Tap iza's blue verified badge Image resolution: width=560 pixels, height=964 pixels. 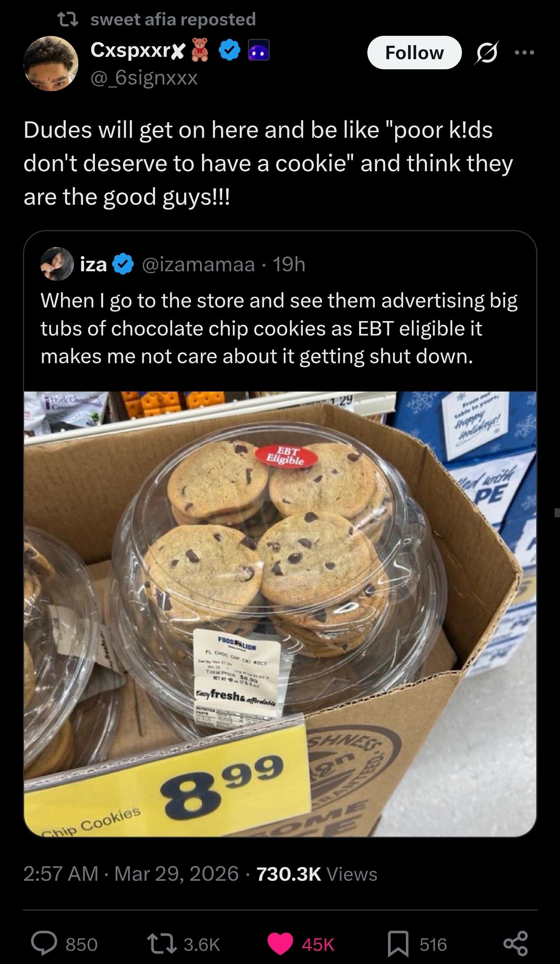click(123, 264)
